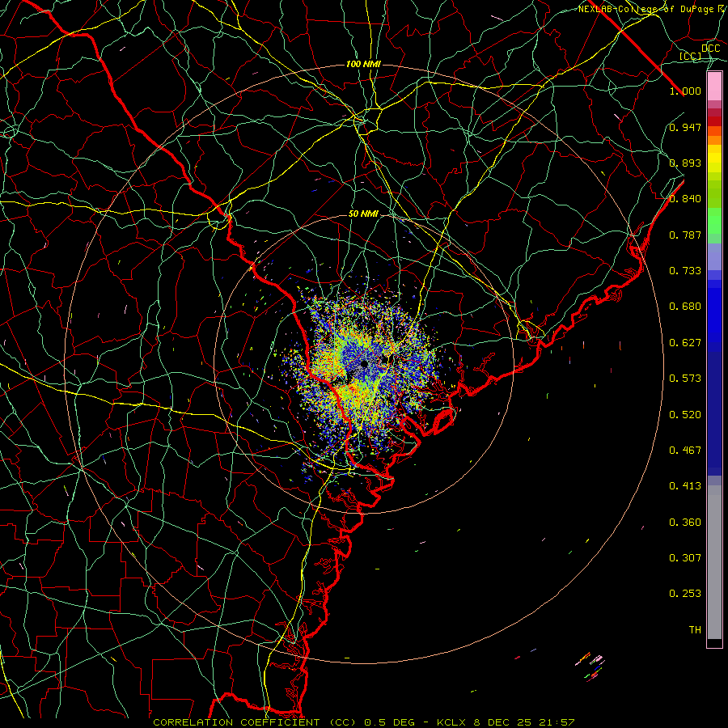728x728 pixels.
Task: Click the 0.680 scale value
Action: tap(685, 307)
